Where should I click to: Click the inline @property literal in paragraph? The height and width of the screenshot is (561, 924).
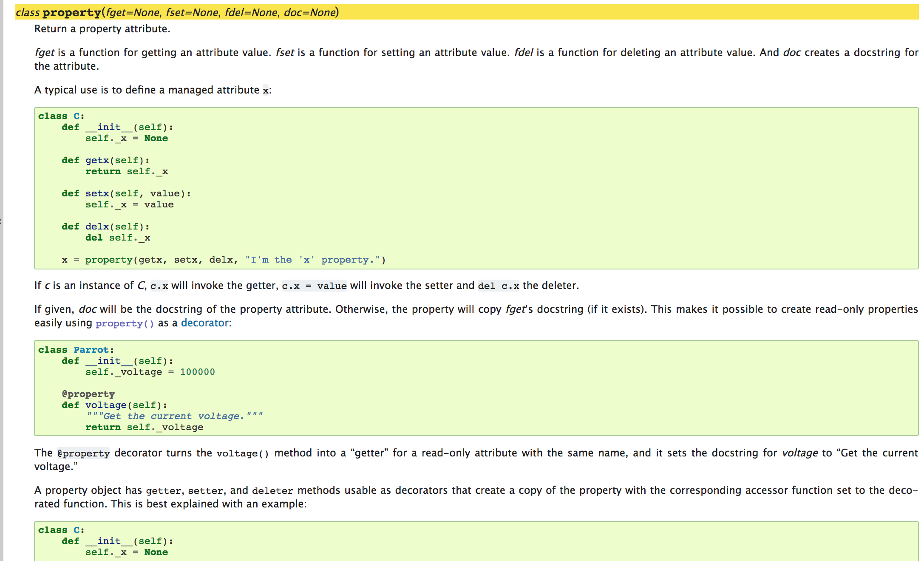coord(84,453)
